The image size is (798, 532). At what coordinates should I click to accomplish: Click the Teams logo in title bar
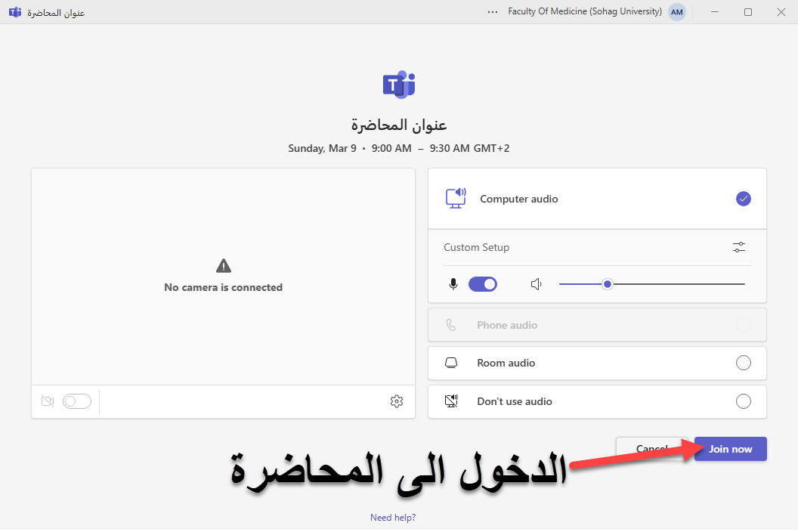pyautogui.click(x=14, y=12)
